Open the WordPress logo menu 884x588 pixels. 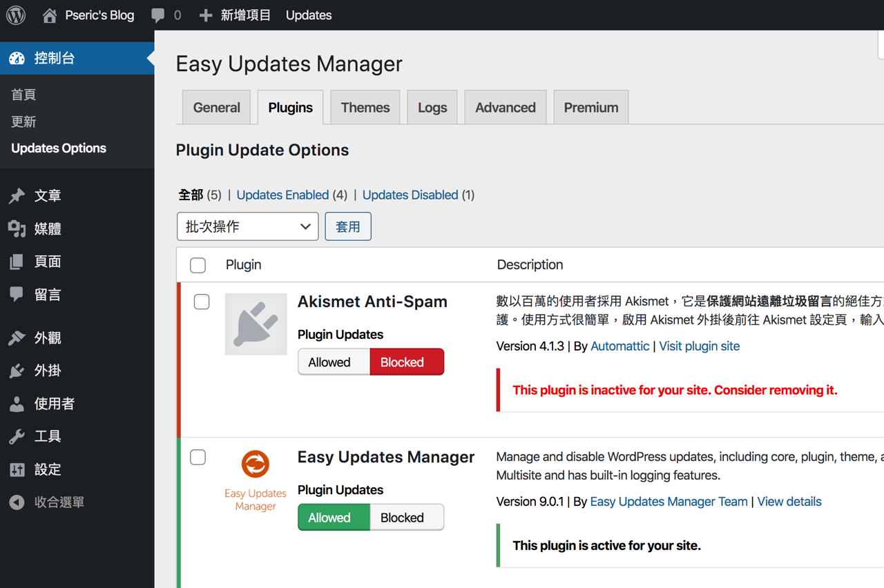tap(16, 15)
